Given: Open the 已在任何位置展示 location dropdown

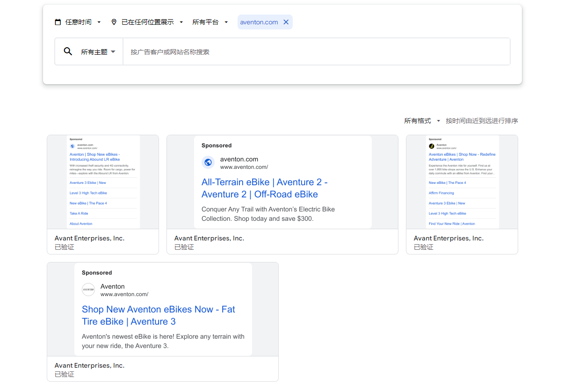Looking at the screenshot, I should (x=147, y=22).
